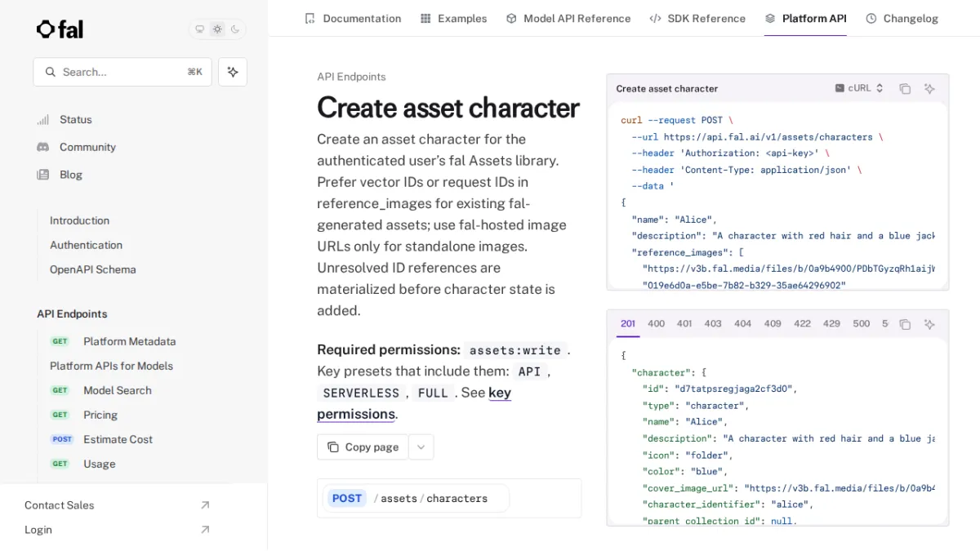The height and width of the screenshot is (551, 980).
Task: Copy the request code sample
Action: (x=905, y=89)
